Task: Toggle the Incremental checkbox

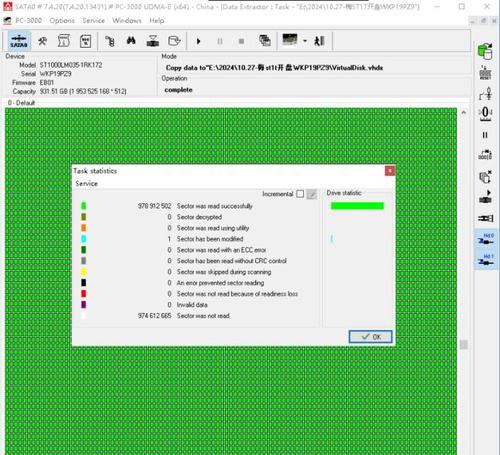Action: (x=300, y=194)
